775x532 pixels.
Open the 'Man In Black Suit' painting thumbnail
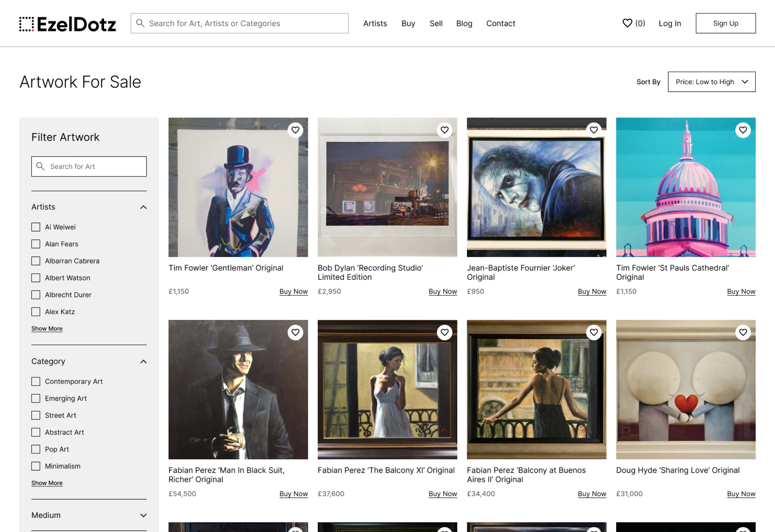click(x=238, y=390)
